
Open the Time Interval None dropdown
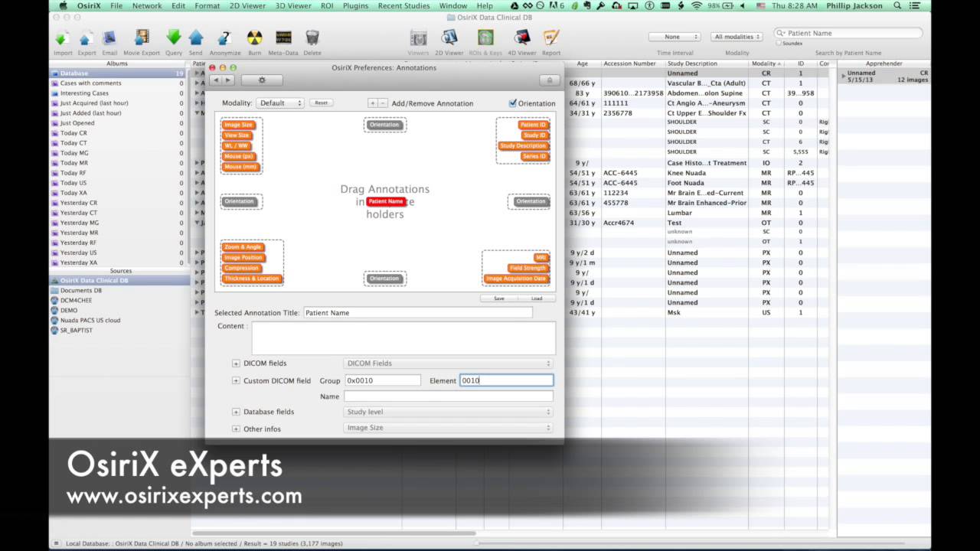pos(675,37)
